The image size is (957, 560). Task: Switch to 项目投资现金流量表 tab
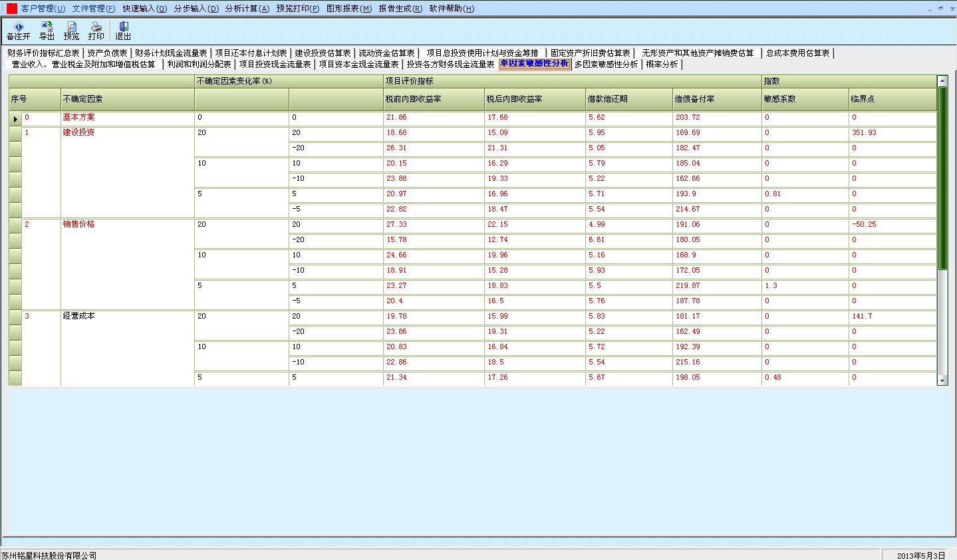coord(275,65)
